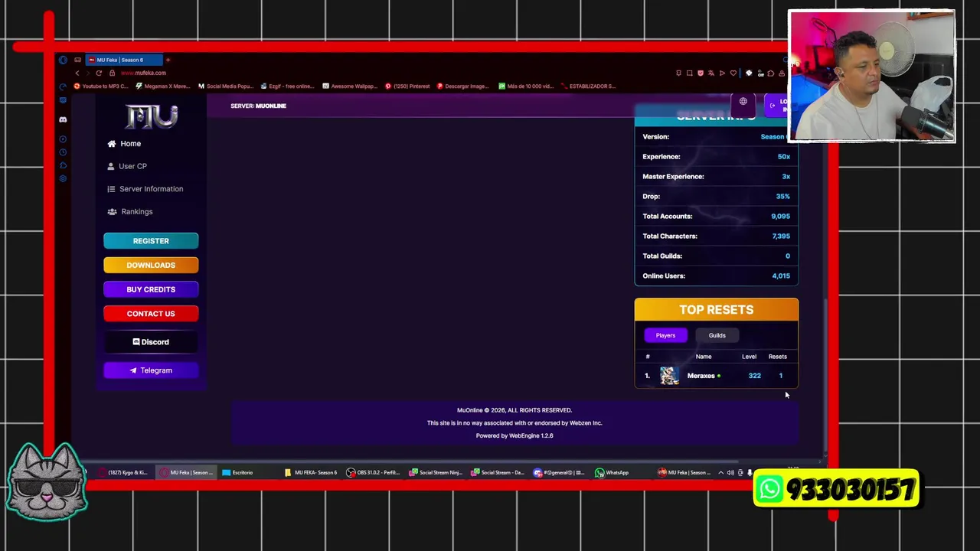Click the list icon beside Server Information
Image resolution: width=980 pixels, height=551 pixels.
tap(111, 189)
